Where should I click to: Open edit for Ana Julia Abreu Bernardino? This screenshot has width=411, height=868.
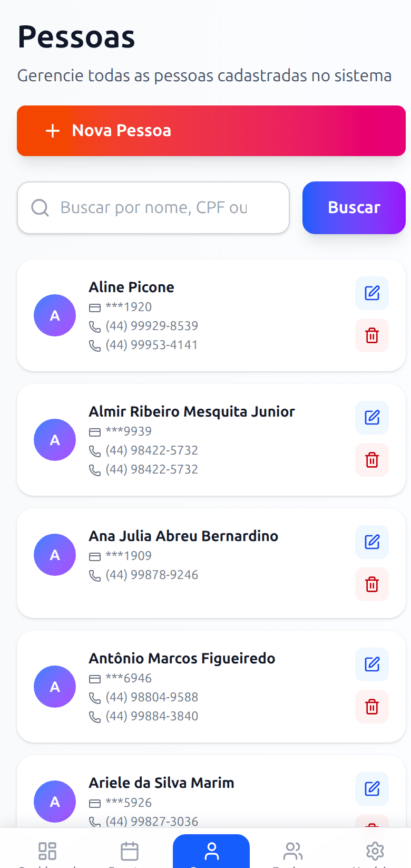[372, 542]
